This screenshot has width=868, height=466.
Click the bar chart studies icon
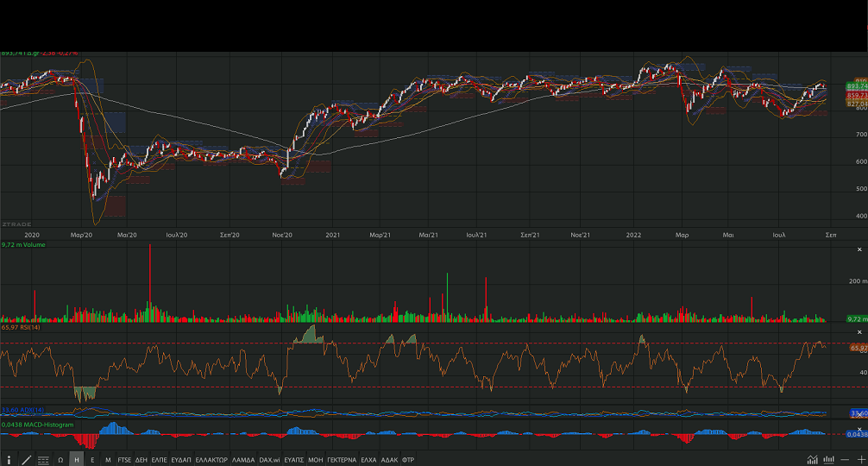829,460
